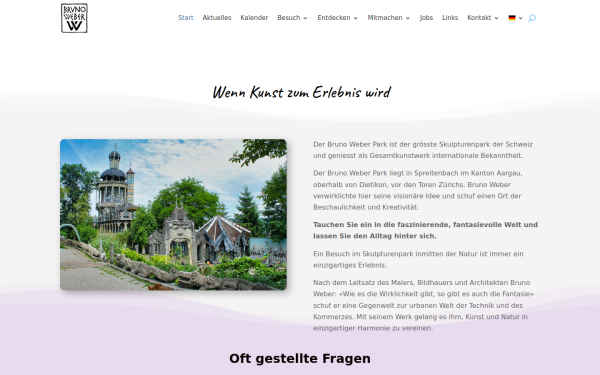
Task: Expand the Besuch submenu chevron
Action: tap(305, 18)
